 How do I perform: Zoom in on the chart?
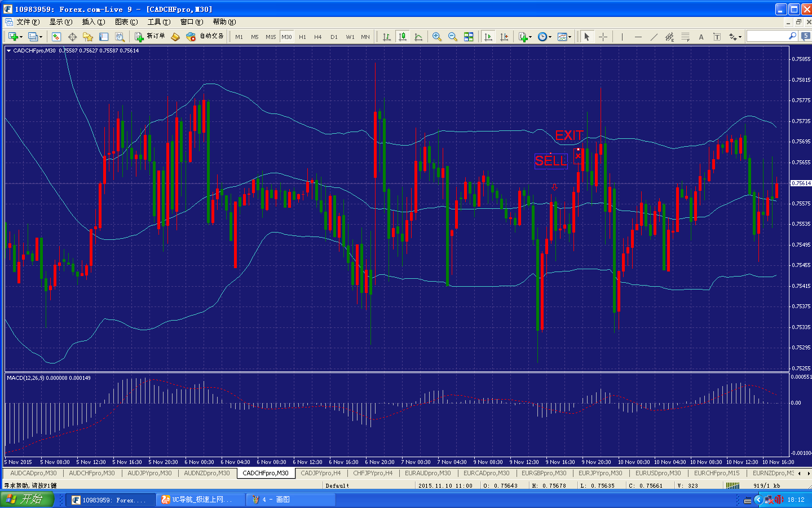(x=436, y=37)
